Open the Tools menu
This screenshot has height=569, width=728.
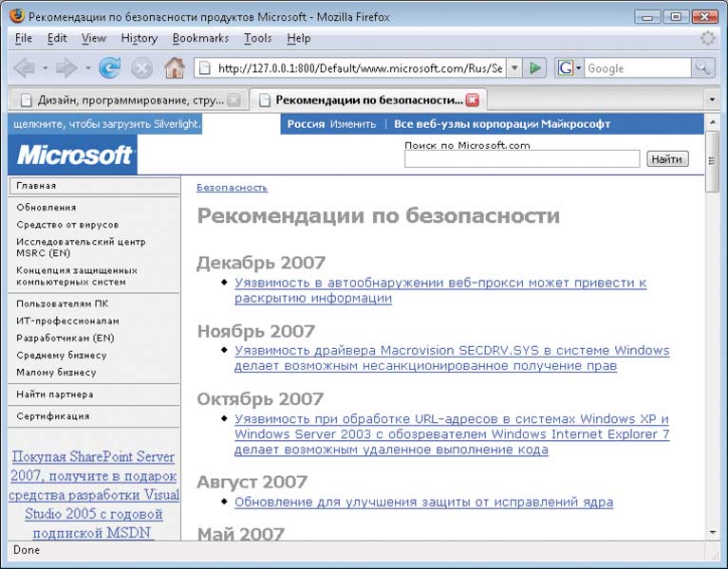(257, 38)
